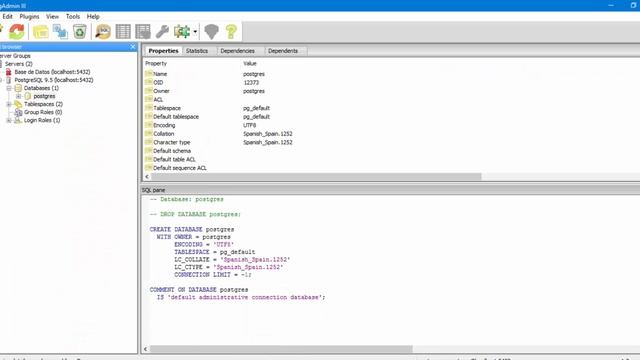Open the Edit menu

click(x=7, y=16)
